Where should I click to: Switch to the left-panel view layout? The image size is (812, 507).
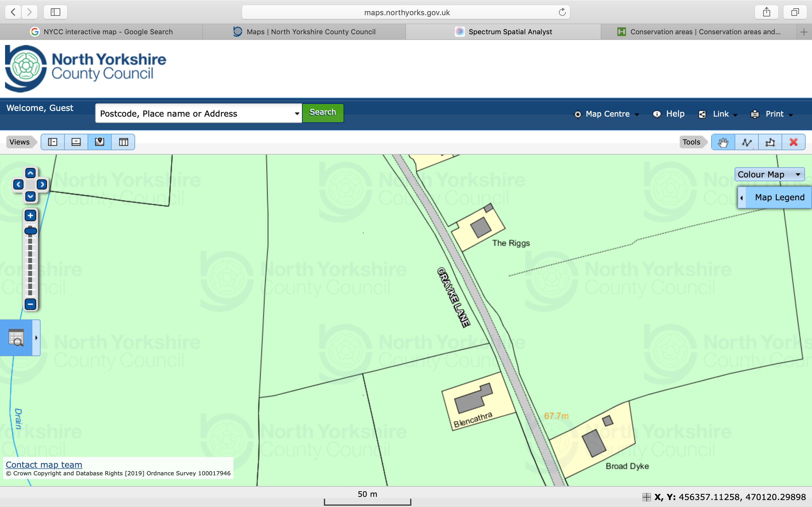[53, 142]
